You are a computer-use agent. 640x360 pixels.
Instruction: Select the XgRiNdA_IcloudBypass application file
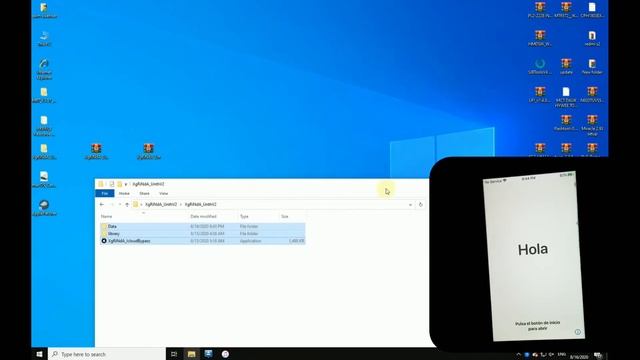pos(202,241)
